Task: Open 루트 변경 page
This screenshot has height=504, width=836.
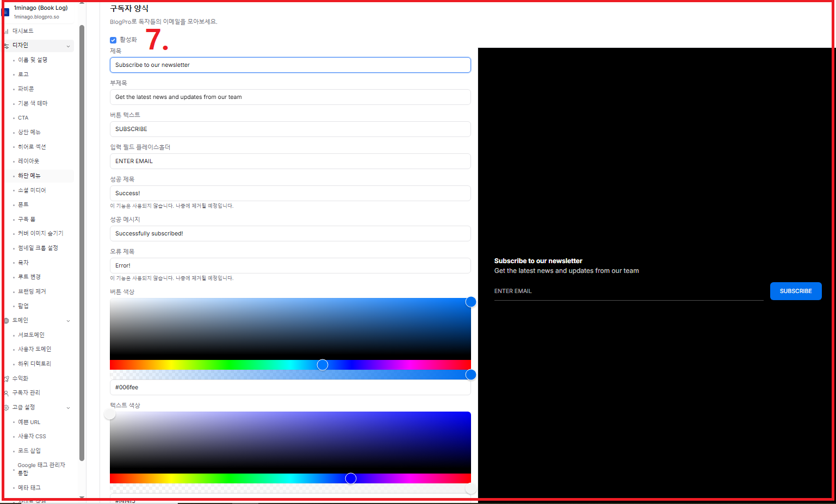Action: click(x=29, y=277)
